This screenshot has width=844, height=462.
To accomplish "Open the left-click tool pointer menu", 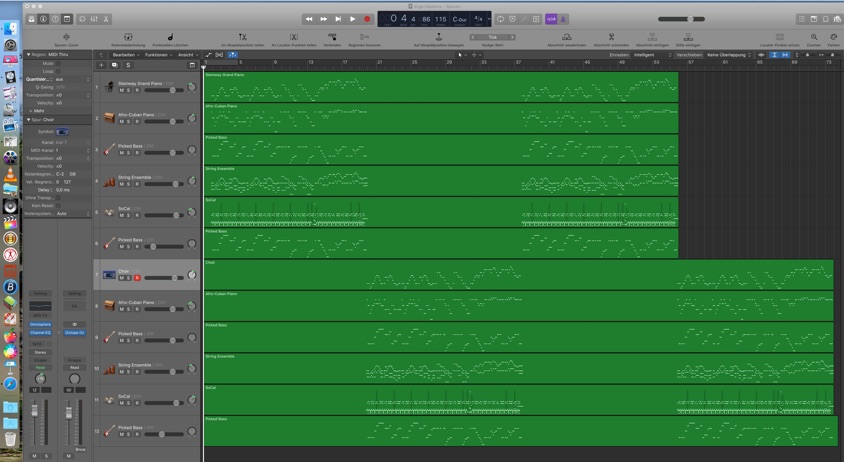I will [x=461, y=54].
